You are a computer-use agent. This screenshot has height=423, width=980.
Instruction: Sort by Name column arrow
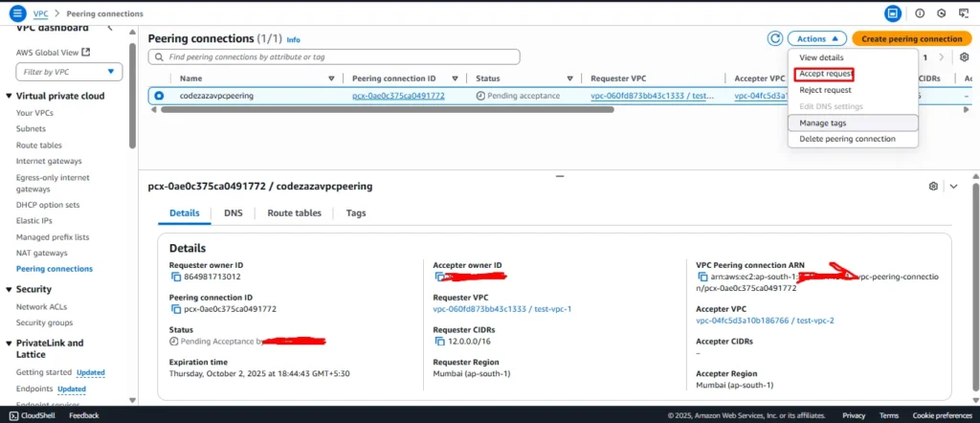click(331, 78)
